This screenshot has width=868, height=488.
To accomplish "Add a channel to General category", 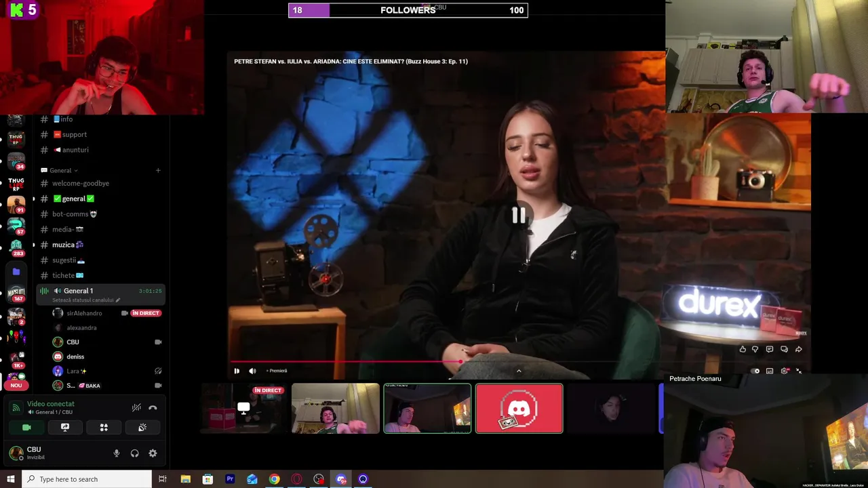I will [158, 171].
